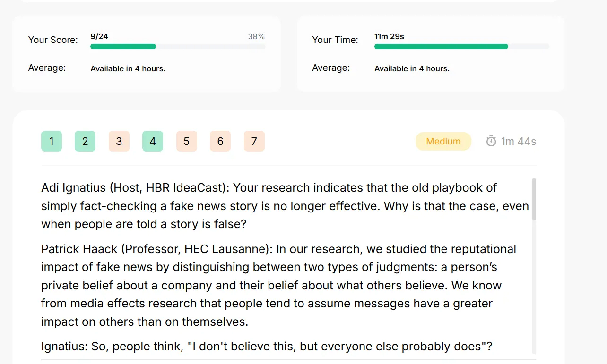Click the Your Time progress bar
The width and height of the screenshot is (607, 364).
click(x=462, y=47)
